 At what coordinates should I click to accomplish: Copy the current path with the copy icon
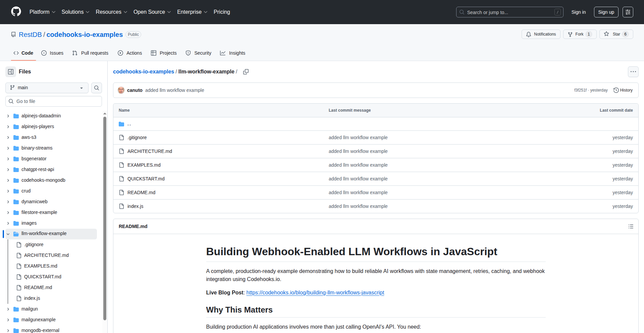pos(246,72)
